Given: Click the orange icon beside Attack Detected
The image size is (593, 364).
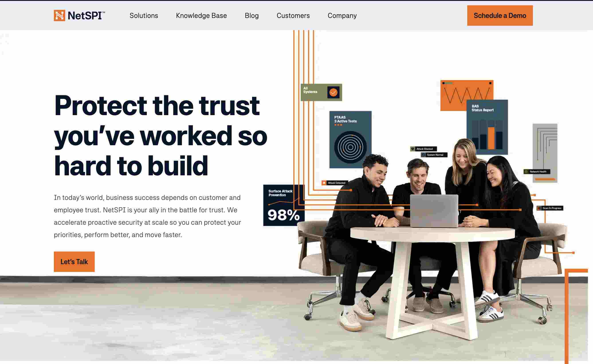Looking at the screenshot, I should [324, 183].
